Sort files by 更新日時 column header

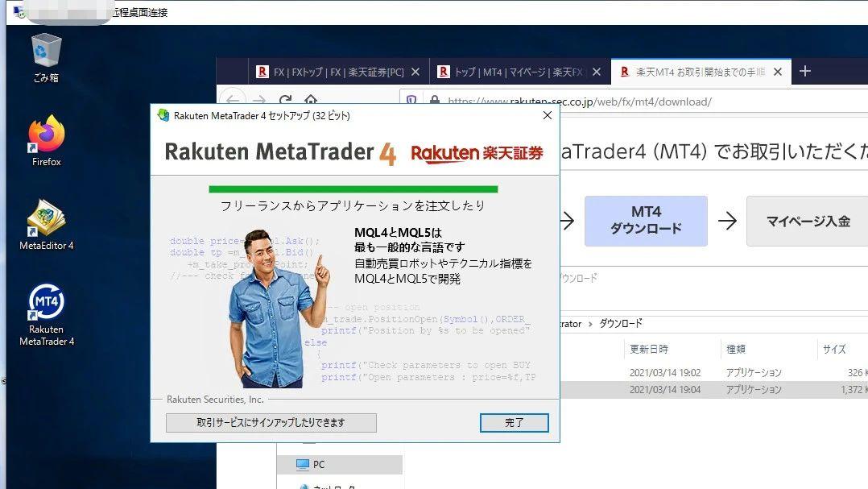pos(649,349)
